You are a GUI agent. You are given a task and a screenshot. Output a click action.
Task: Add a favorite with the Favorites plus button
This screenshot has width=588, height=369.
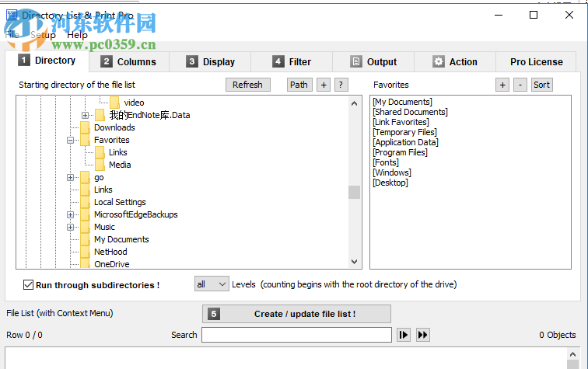pyautogui.click(x=502, y=85)
